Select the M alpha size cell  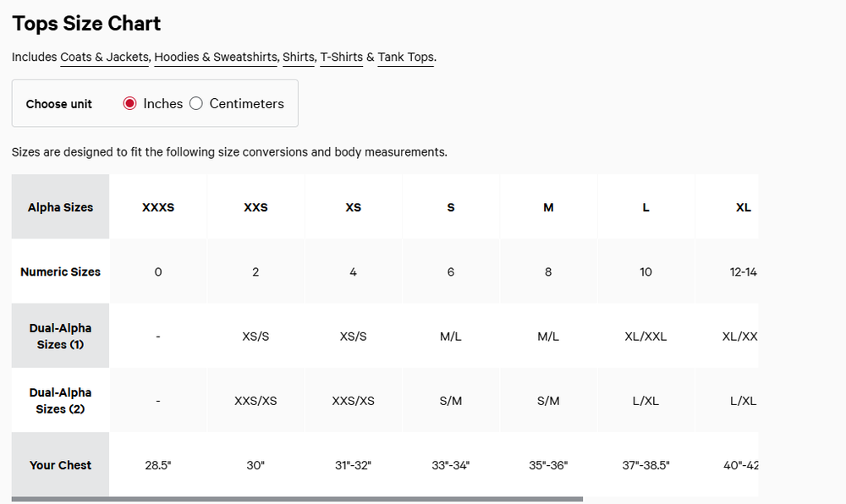click(x=548, y=207)
